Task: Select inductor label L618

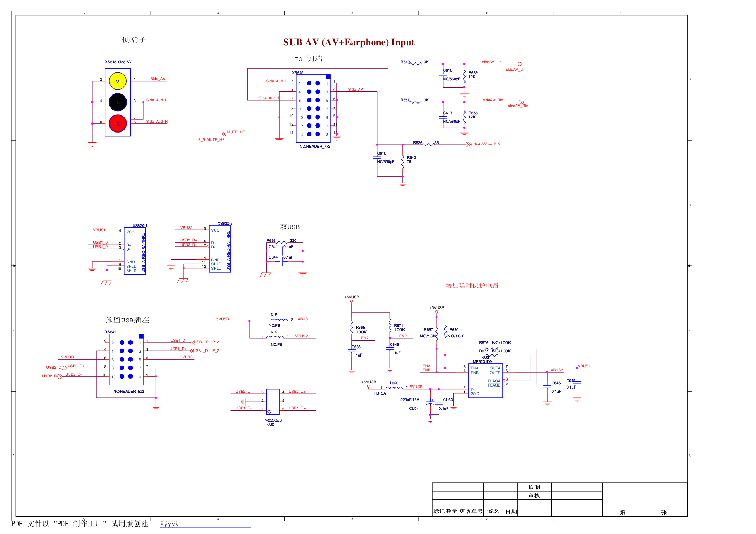Action: pos(273,315)
